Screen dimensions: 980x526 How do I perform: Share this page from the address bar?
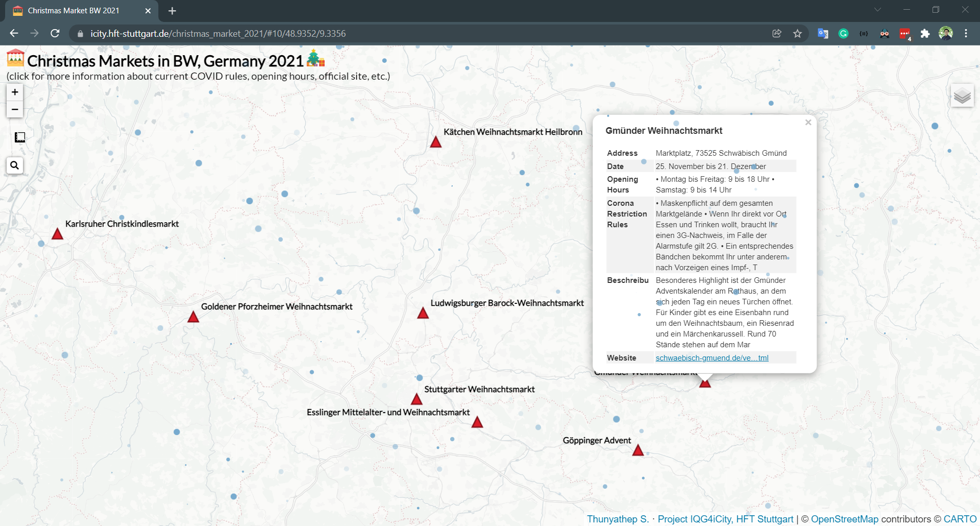pos(777,33)
